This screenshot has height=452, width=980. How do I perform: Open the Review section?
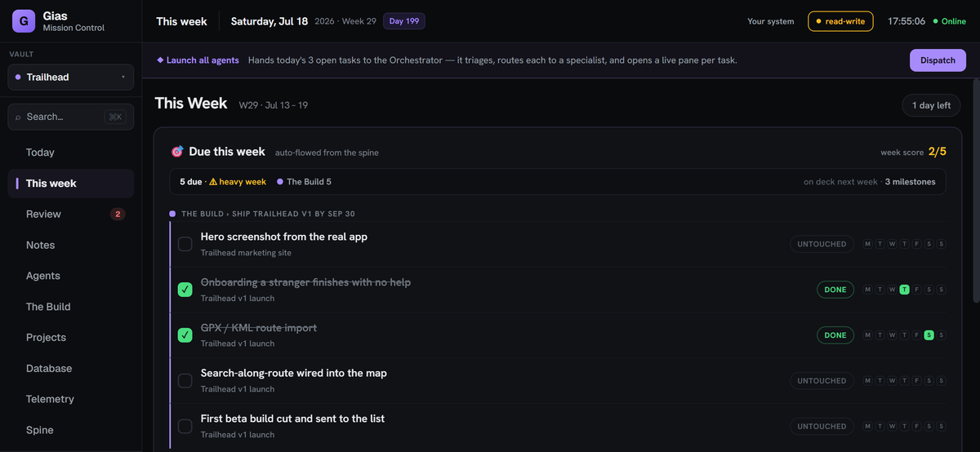click(71, 215)
